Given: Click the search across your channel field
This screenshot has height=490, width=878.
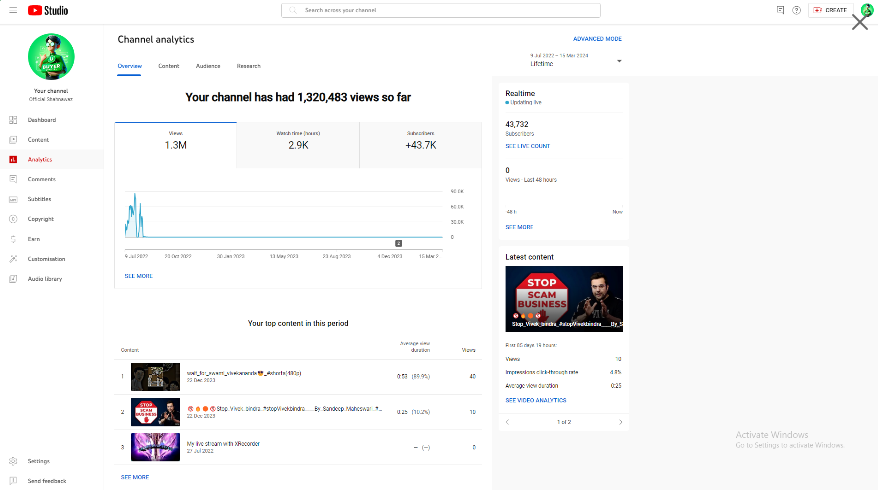Looking at the screenshot, I should pyautogui.click(x=441, y=10).
